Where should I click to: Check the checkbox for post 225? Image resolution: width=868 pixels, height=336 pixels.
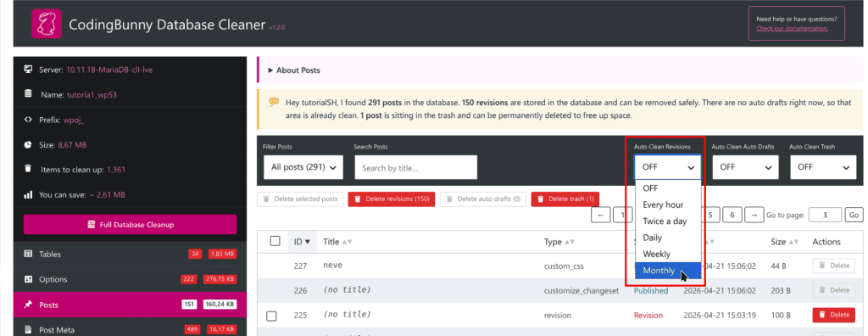click(271, 316)
